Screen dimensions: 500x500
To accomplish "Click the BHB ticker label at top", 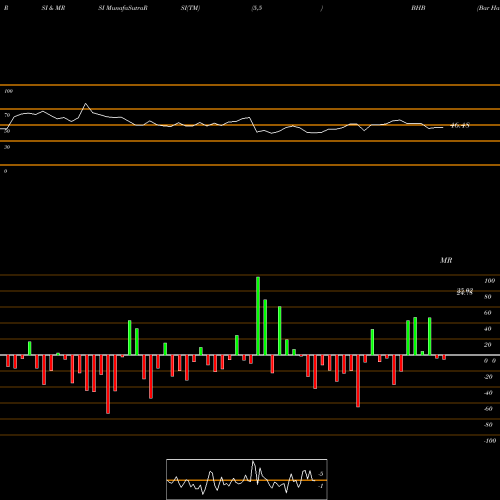I will [418, 8].
